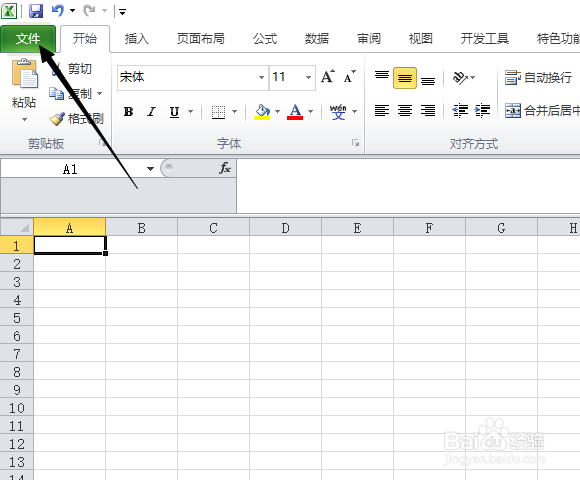Switch to the 视图 View tab
580x480 pixels.
(421, 38)
